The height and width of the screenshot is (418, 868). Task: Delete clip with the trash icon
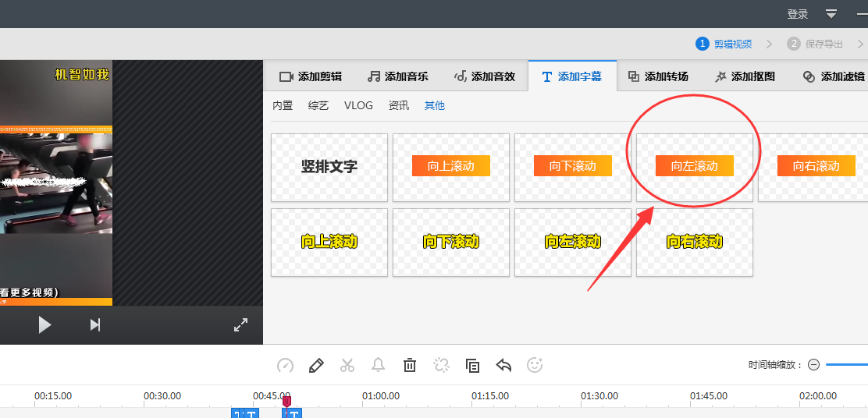tap(410, 365)
